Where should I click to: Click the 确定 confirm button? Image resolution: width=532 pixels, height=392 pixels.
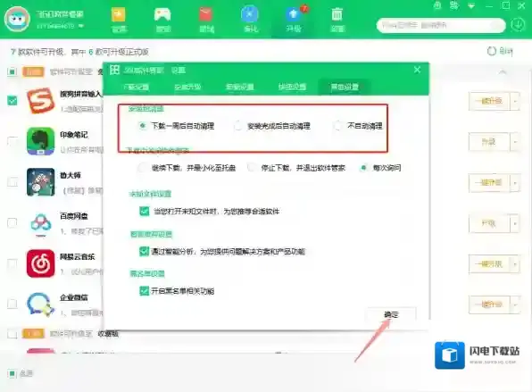pos(391,314)
